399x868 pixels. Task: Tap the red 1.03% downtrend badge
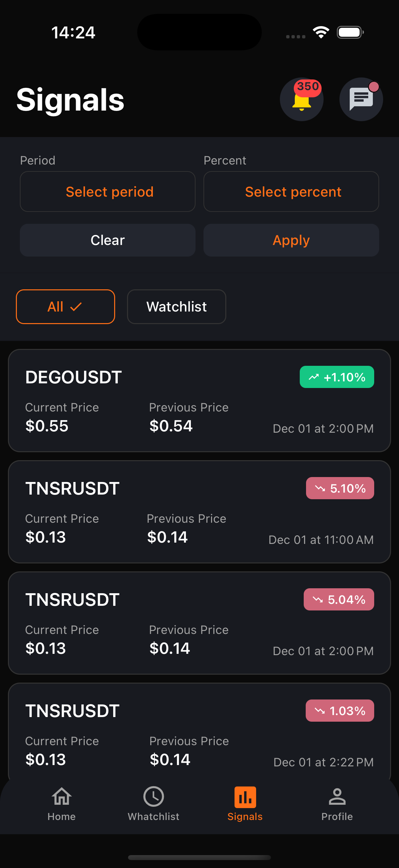click(x=340, y=711)
